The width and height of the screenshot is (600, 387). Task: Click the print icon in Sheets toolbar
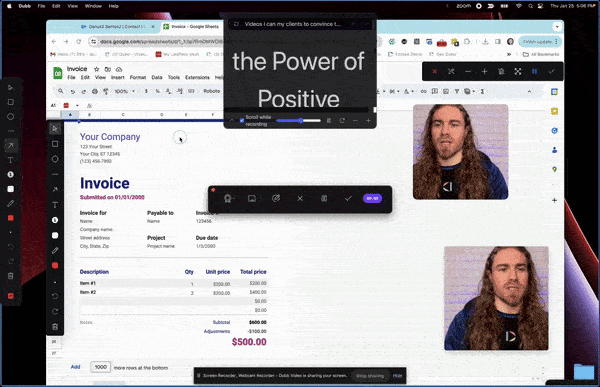tap(95, 91)
